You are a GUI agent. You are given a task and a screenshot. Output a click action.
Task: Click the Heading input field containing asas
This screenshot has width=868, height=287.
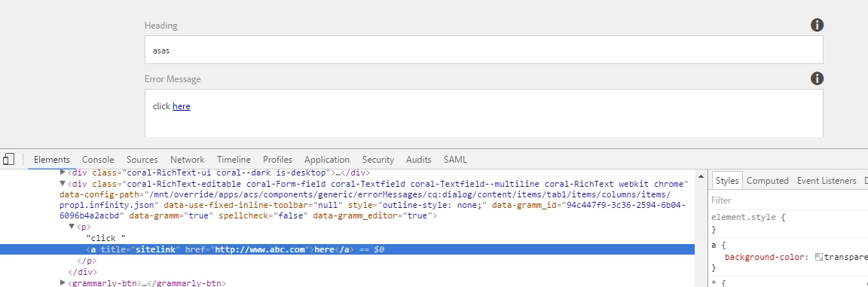[484, 50]
